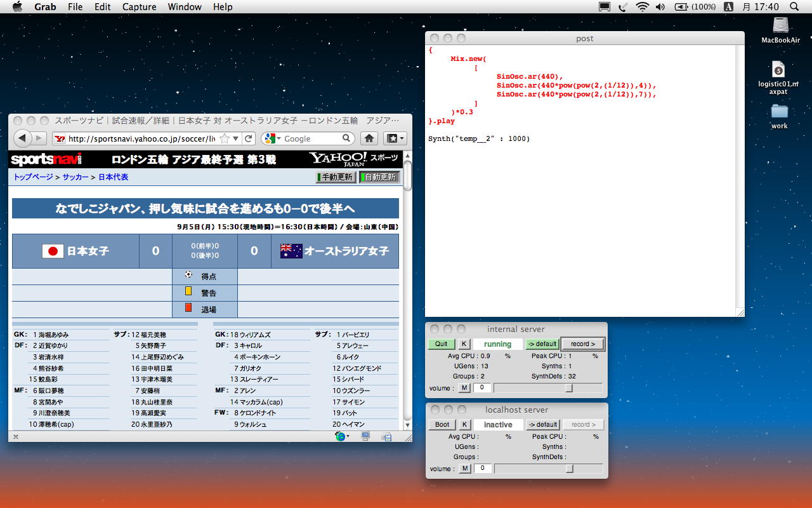This screenshot has height=508, width=812.
Task: Select the logistic01.maxpat file icon
Action: tap(778, 69)
